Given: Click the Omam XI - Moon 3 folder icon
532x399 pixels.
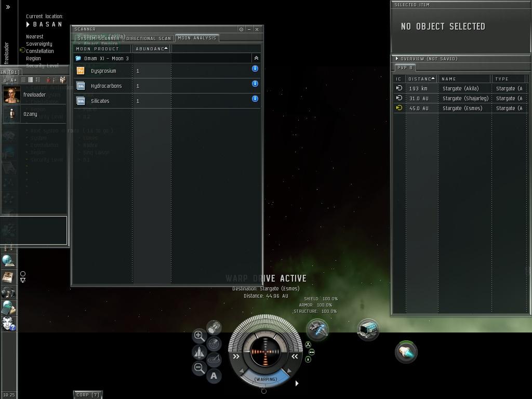Looking at the screenshot, I should [x=78, y=58].
